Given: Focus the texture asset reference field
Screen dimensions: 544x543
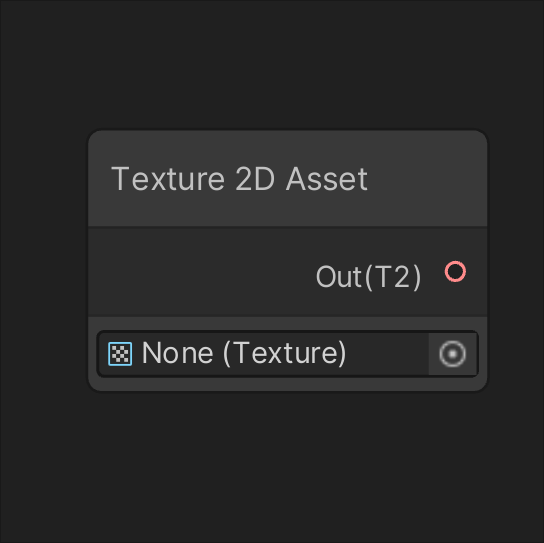Looking at the screenshot, I should coord(288,354).
